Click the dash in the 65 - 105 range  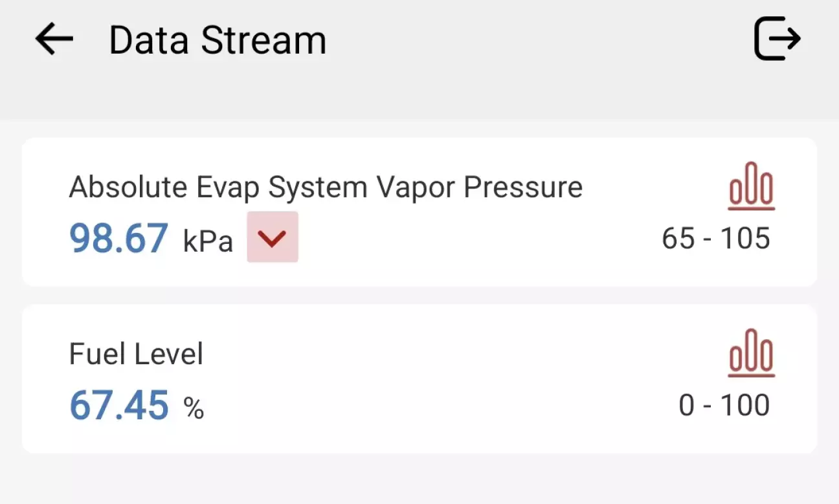click(x=708, y=239)
